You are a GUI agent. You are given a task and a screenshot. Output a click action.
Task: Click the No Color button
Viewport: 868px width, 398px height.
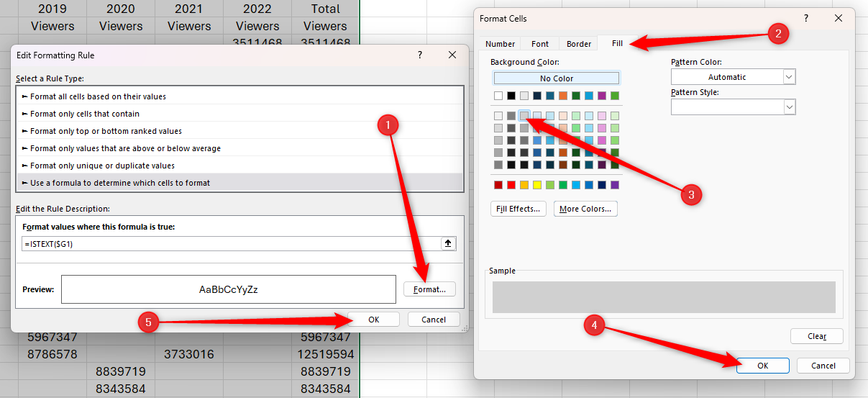tap(556, 78)
